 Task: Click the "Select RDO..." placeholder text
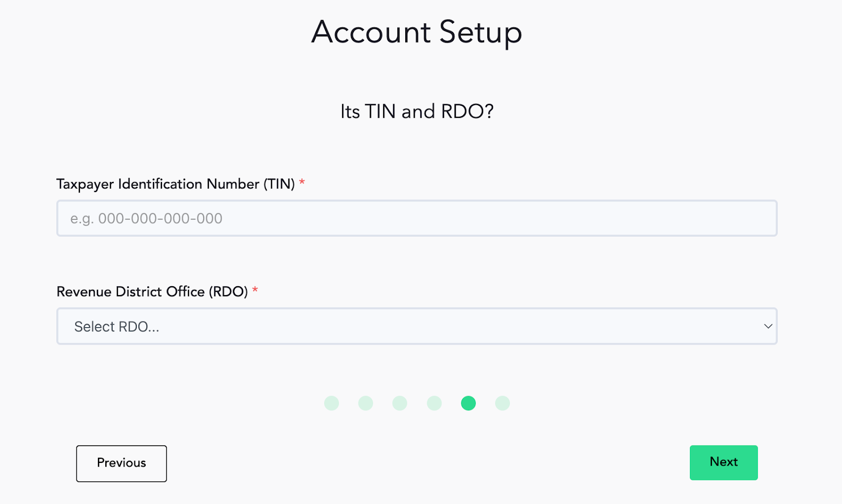[x=116, y=327]
